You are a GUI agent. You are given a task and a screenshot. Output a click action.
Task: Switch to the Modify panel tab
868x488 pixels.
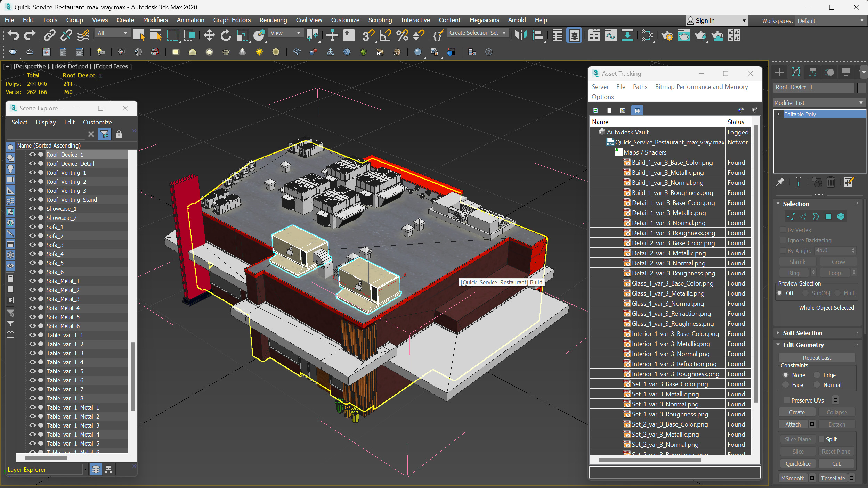click(796, 72)
